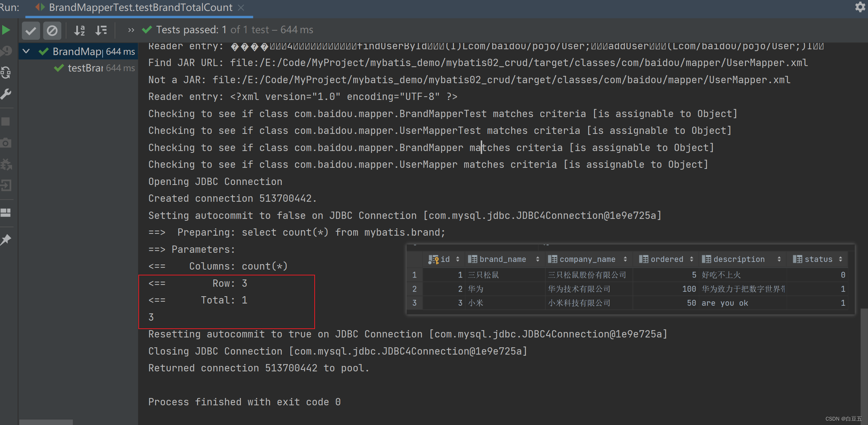Select BrandMapperTest.testBrandTotalCount run tab
Screen dimensions: 868x425
click(x=140, y=7)
